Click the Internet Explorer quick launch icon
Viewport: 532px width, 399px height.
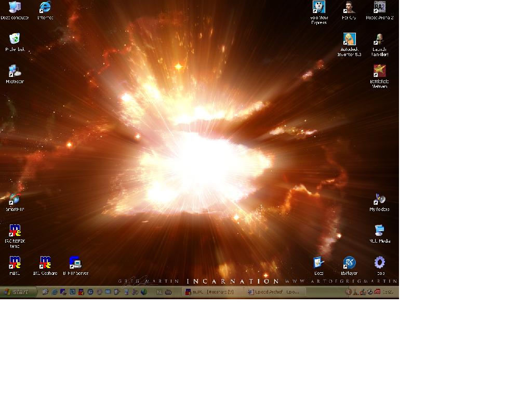54,292
